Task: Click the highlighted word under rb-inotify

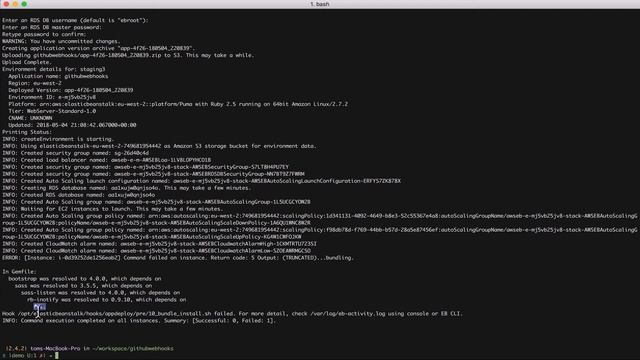Action: pos(40,307)
